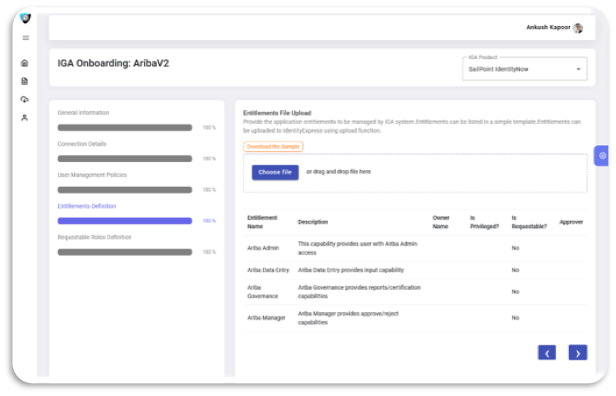Toggle the hamburger menu icon
Viewport: 616px width, 396px height.
pos(26,38)
